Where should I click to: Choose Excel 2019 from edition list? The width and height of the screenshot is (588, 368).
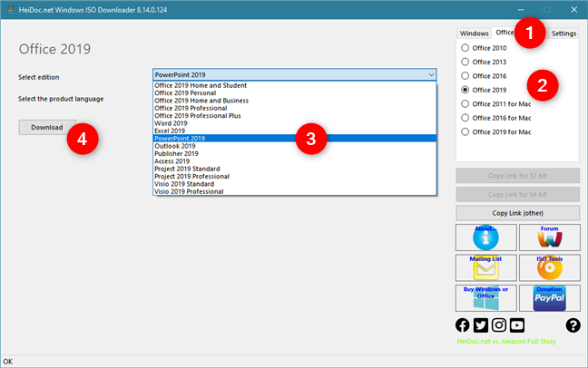(295, 131)
